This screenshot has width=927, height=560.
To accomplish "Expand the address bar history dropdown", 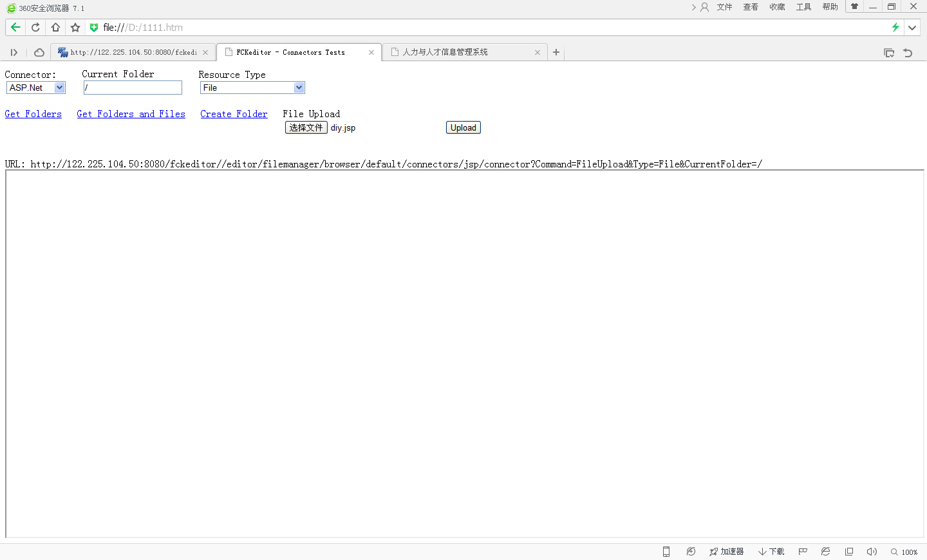I will [912, 27].
